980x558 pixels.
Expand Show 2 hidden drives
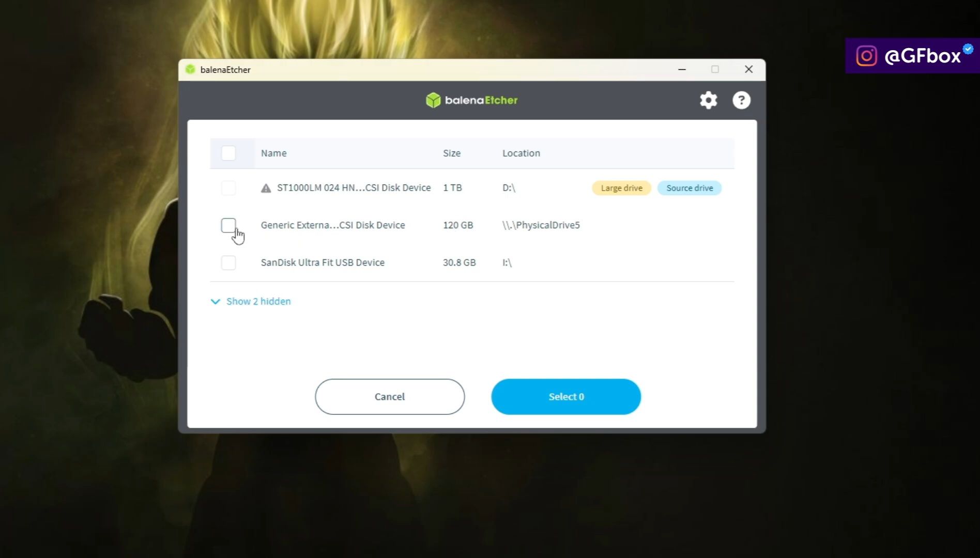point(258,301)
